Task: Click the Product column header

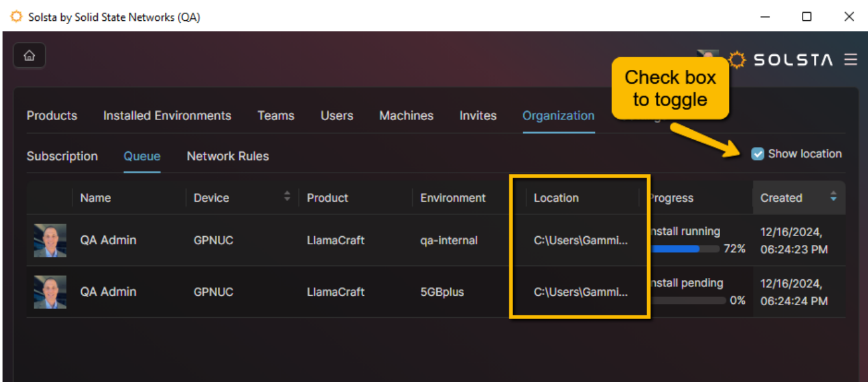Action: (x=328, y=197)
